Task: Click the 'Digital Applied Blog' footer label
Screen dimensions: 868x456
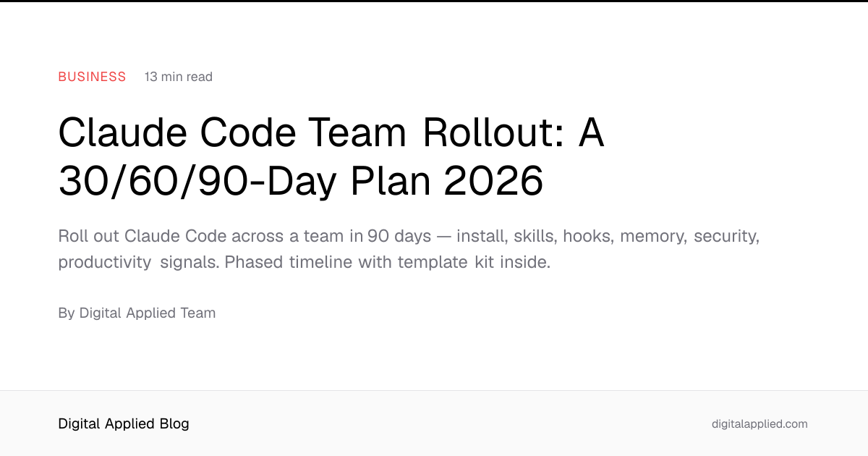Action: tap(124, 424)
